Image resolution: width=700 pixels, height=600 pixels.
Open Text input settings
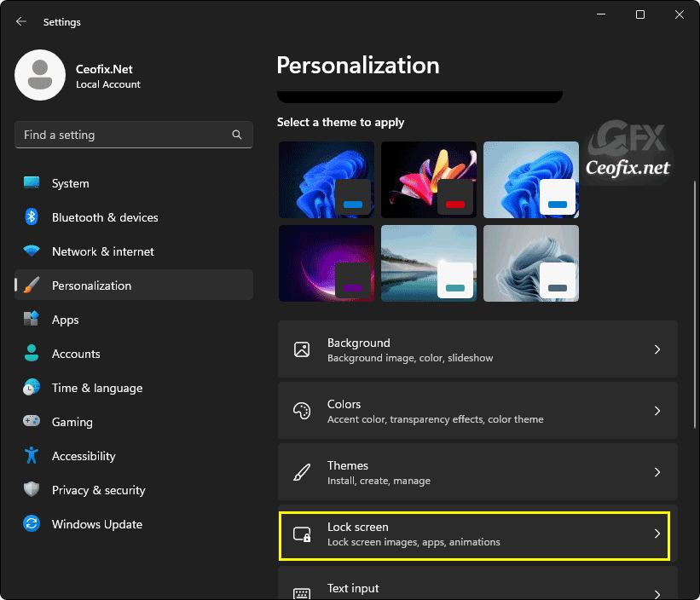(x=477, y=588)
